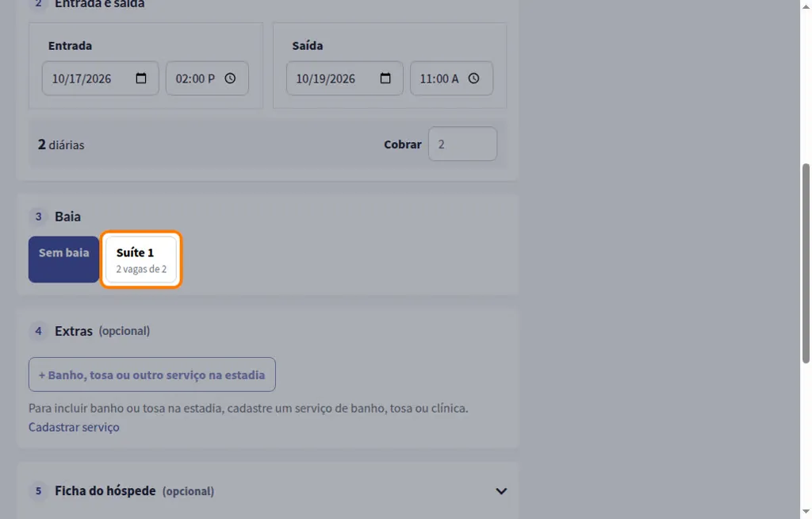Edit the Entrada time field 02:00 P
Image resolution: width=812 pixels, height=519 pixels.
point(207,79)
